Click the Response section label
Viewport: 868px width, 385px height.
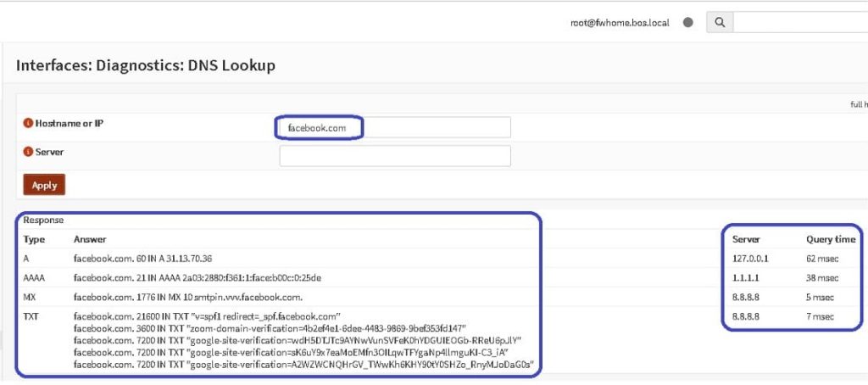[x=43, y=220]
